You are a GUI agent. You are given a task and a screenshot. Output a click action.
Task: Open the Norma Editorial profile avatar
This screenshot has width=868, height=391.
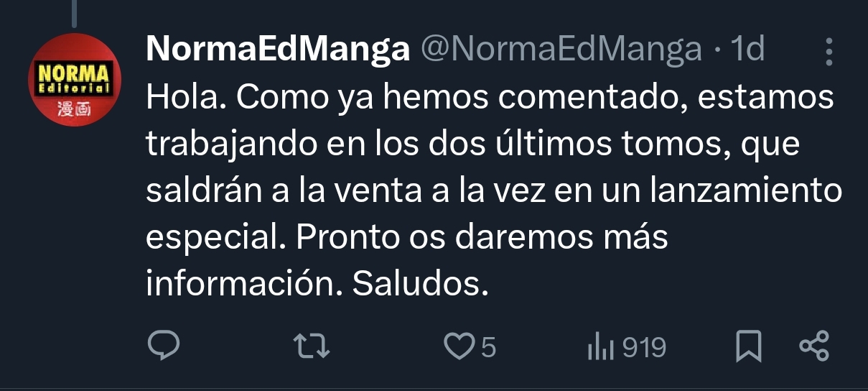pos(74,78)
